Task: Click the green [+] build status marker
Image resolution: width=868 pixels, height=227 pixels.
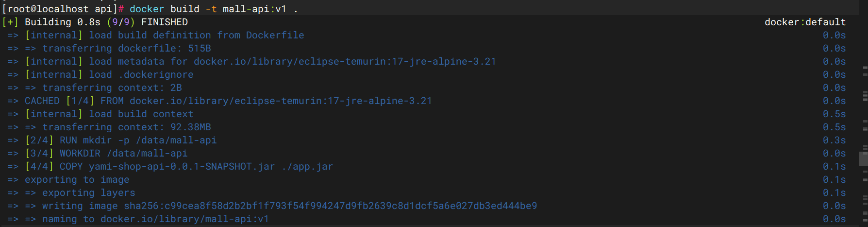Action: pyautogui.click(x=10, y=22)
